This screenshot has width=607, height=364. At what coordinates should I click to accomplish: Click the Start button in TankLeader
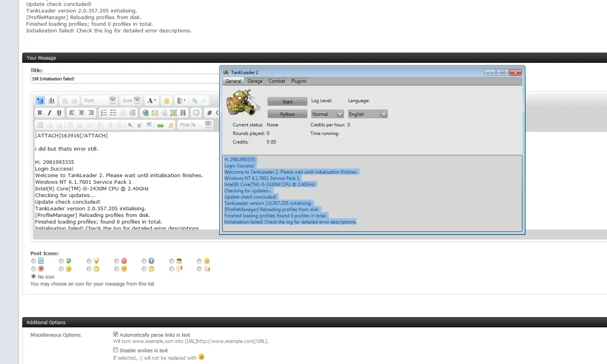[x=288, y=101]
